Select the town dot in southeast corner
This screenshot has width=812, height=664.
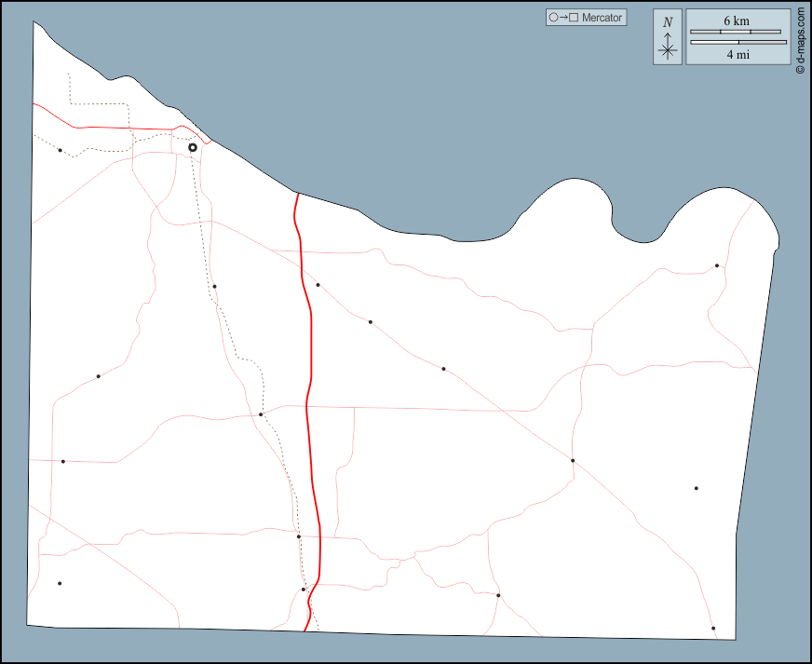pos(713,629)
